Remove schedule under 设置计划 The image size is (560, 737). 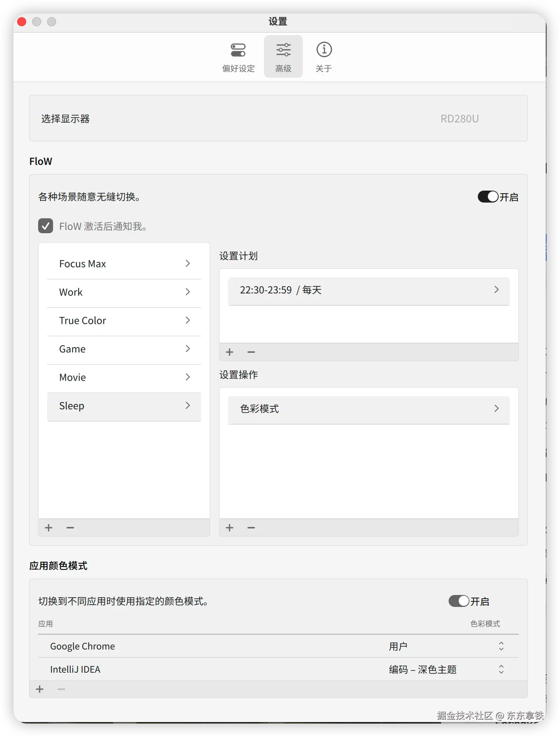tap(251, 352)
